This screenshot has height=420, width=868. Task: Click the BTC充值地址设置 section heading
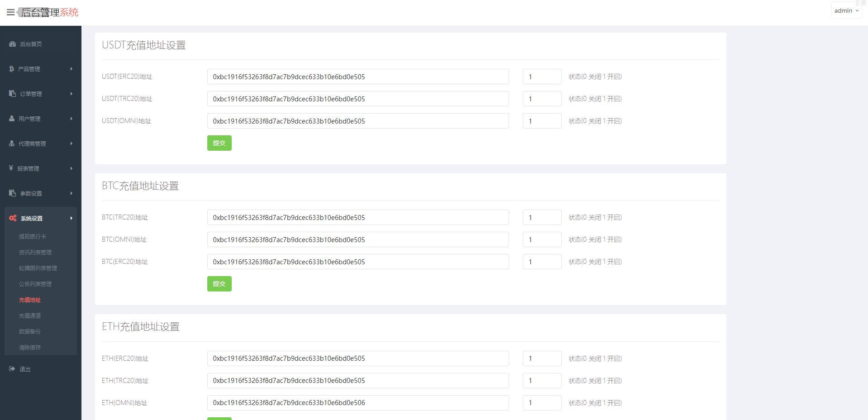pyautogui.click(x=140, y=186)
